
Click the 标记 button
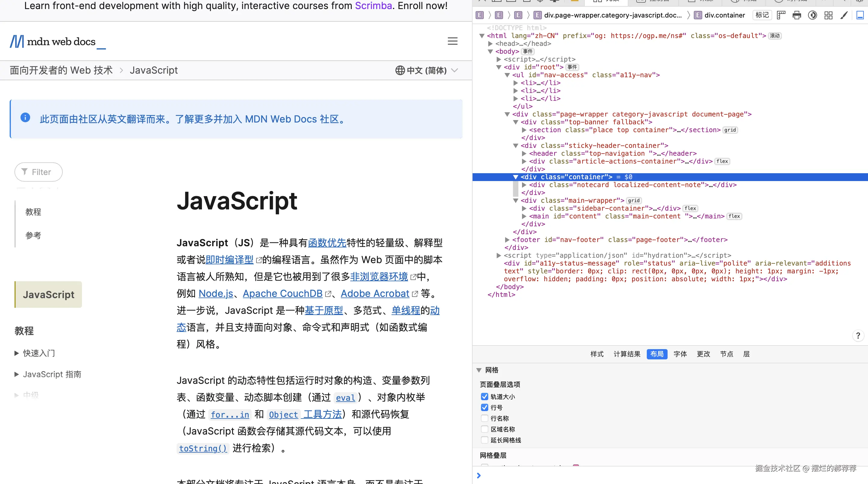point(762,15)
